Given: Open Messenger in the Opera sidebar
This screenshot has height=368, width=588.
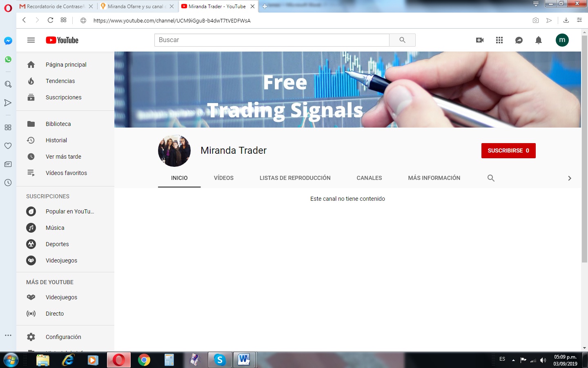Looking at the screenshot, I should (x=8, y=41).
